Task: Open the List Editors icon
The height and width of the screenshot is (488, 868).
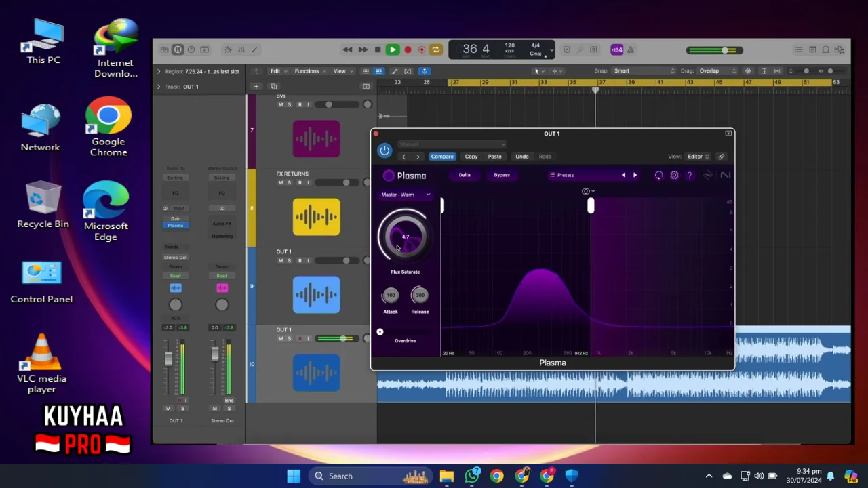Action: 799,49
